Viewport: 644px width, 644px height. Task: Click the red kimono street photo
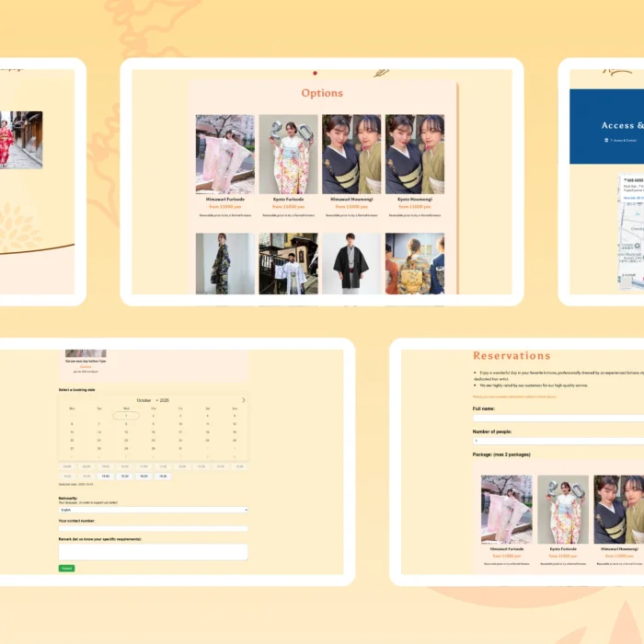[21, 140]
